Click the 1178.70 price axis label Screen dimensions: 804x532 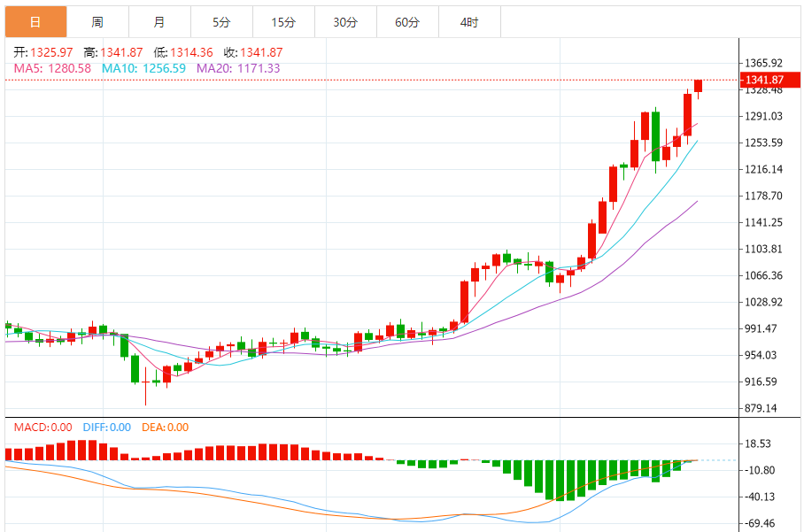763,196
